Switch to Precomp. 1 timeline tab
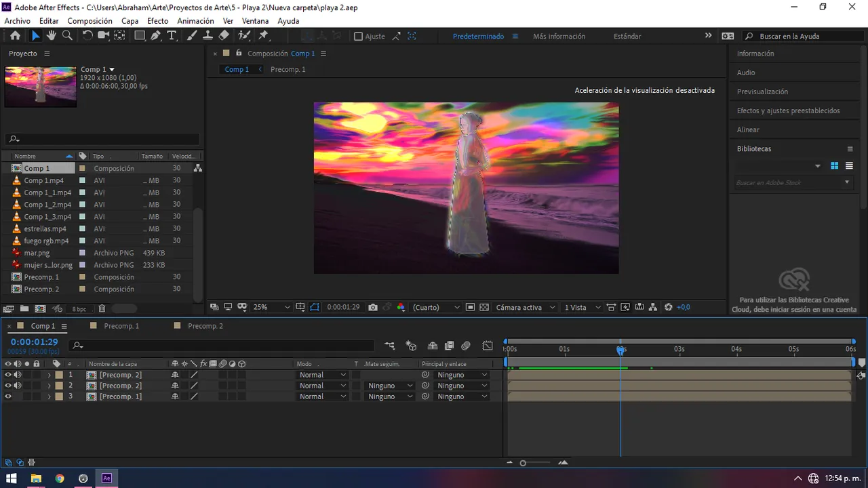Image resolution: width=868 pixels, height=488 pixels. 121,326
